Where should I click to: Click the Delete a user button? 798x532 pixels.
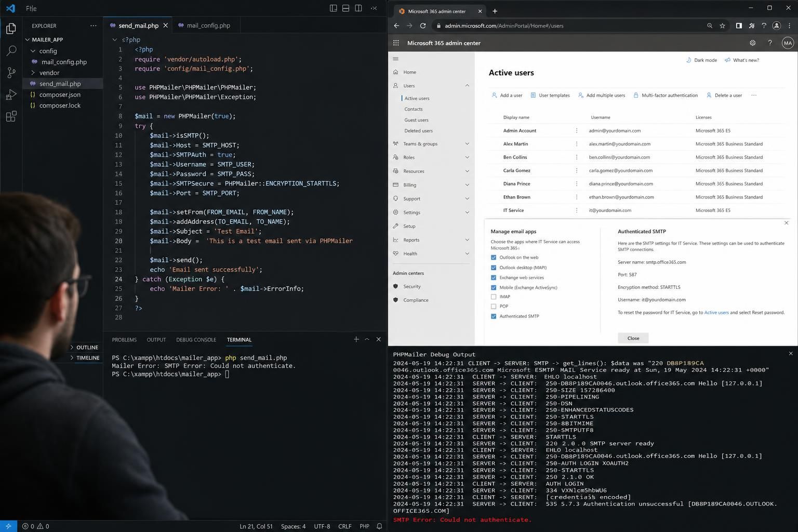(724, 95)
